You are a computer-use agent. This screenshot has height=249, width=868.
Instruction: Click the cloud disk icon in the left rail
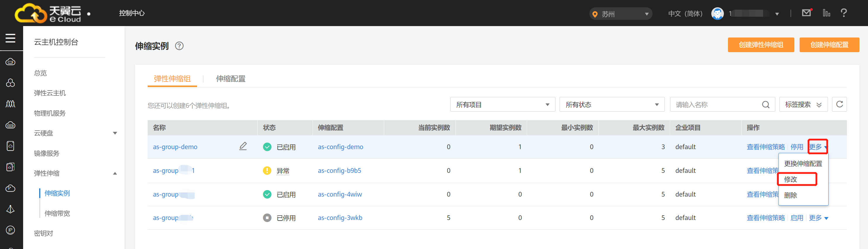[x=11, y=125]
